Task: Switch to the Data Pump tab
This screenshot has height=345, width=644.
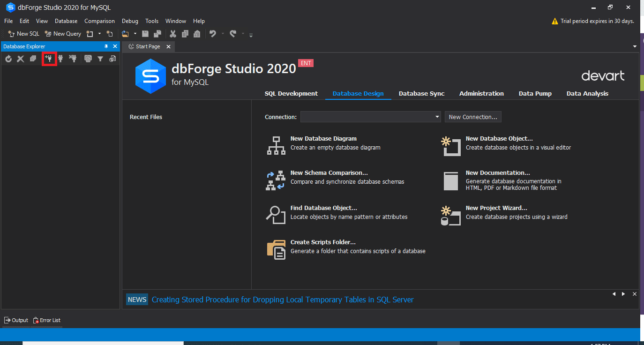Action: tap(535, 93)
